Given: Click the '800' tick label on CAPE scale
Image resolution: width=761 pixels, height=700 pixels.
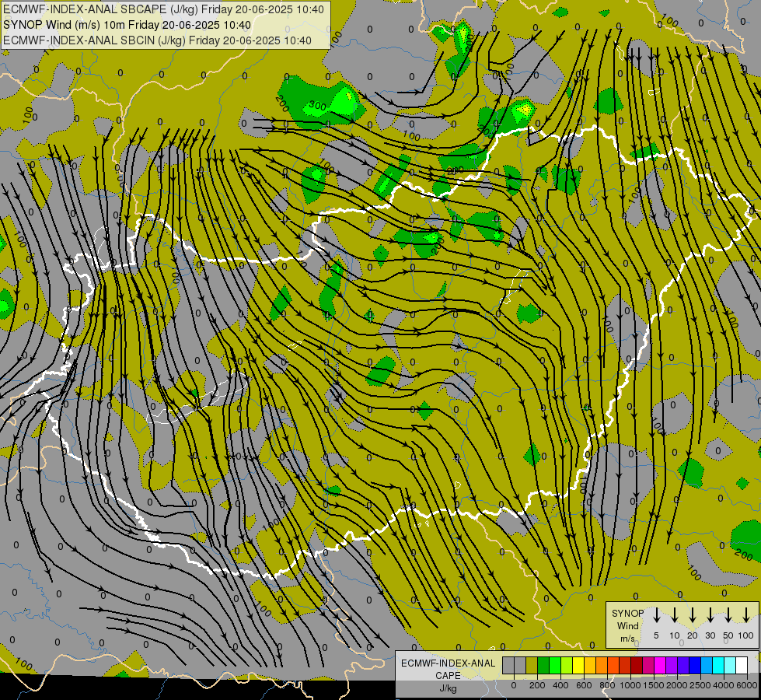Looking at the screenshot, I should click(x=607, y=685).
